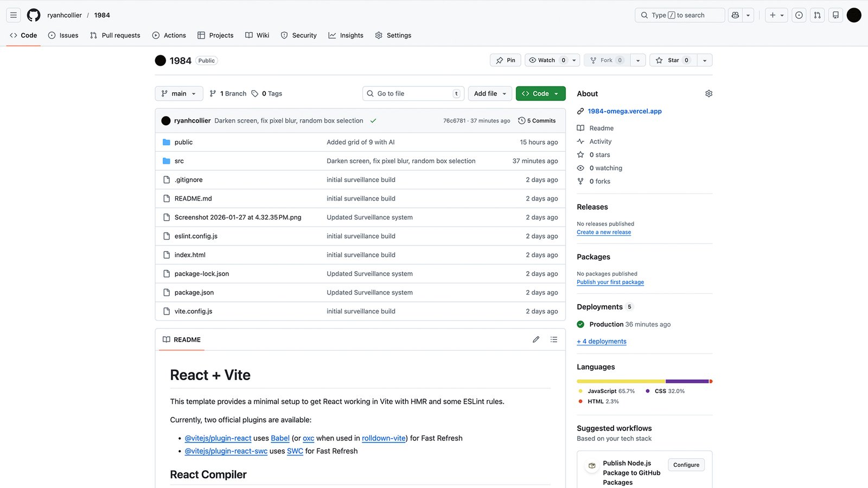Click the Configure workflow button

[686, 465]
